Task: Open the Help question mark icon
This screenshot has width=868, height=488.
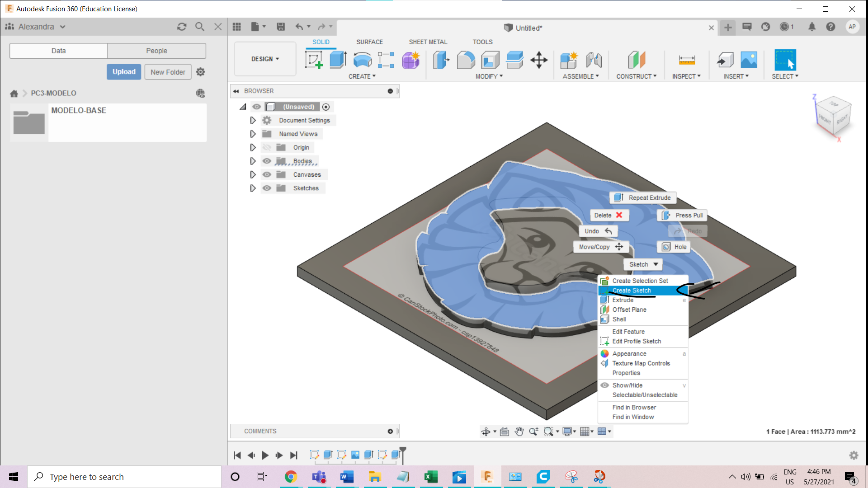Action: [x=830, y=27]
